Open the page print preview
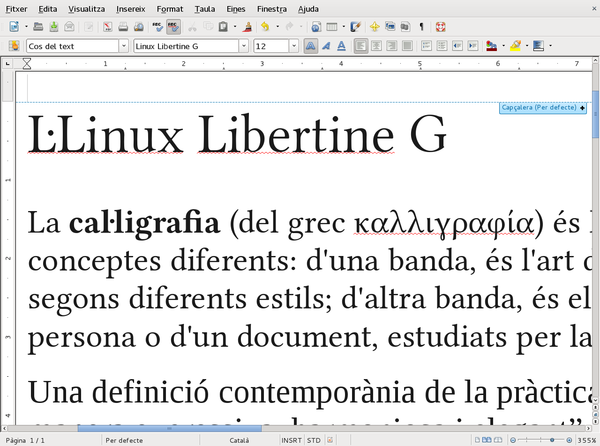Screen dimensions: 600x446 139,27
